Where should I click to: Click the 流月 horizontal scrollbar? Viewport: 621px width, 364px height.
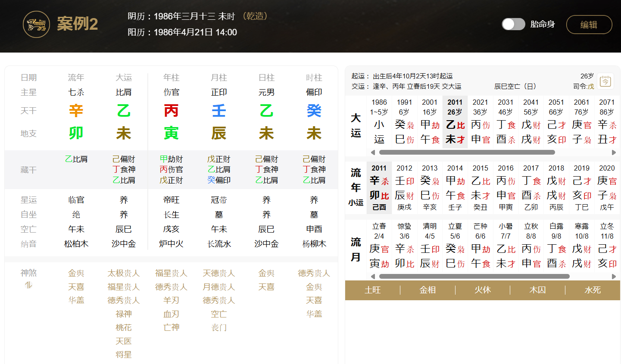point(474,277)
